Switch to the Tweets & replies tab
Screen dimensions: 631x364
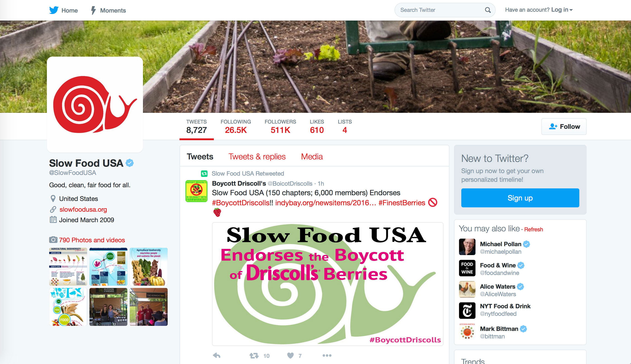click(257, 156)
